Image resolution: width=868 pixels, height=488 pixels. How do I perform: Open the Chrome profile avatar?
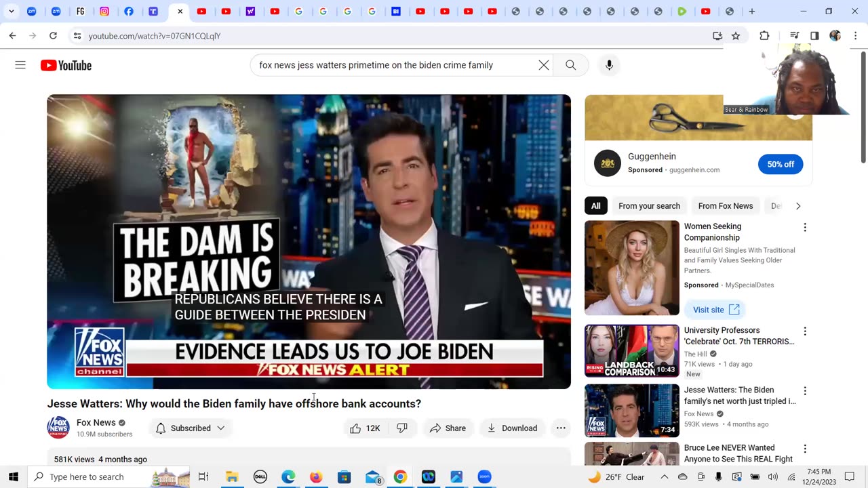835,36
